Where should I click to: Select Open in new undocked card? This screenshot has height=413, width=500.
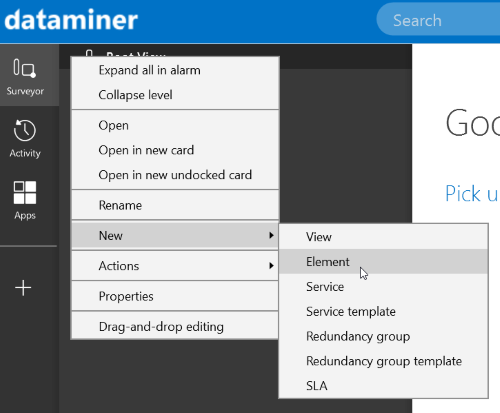(x=175, y=175)
